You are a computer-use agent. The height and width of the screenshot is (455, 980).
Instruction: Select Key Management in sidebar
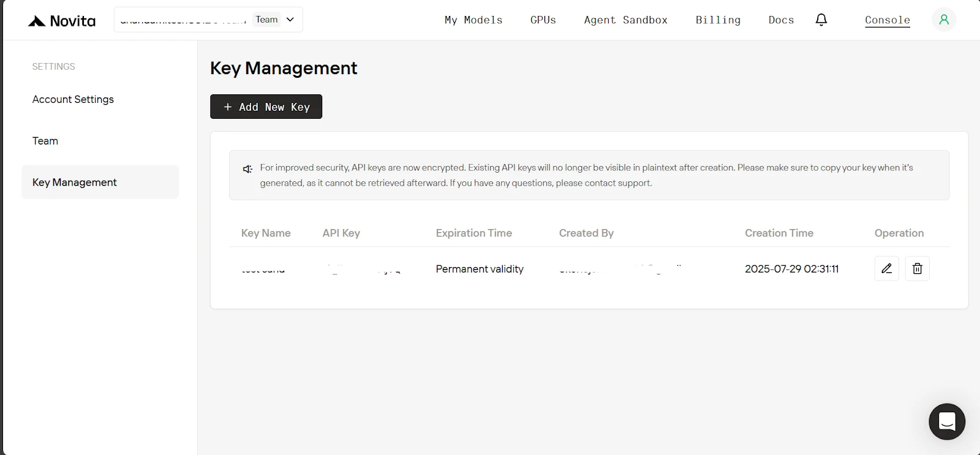coord(100,182)
